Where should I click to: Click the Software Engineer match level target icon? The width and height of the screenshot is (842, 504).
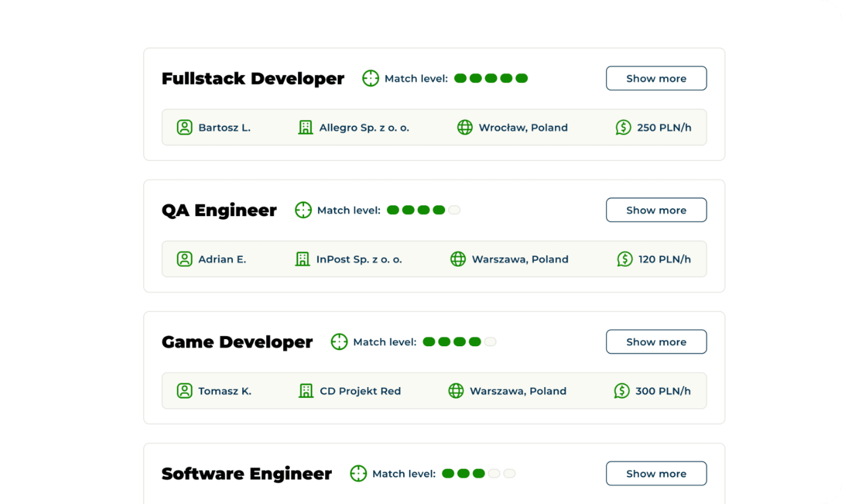(x=358, y=473)
